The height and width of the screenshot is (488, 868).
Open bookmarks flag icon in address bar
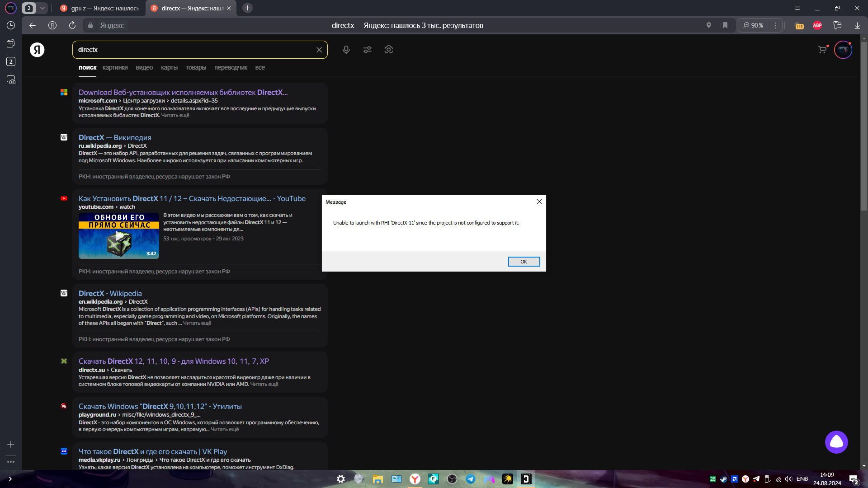[x=725, y=25]
